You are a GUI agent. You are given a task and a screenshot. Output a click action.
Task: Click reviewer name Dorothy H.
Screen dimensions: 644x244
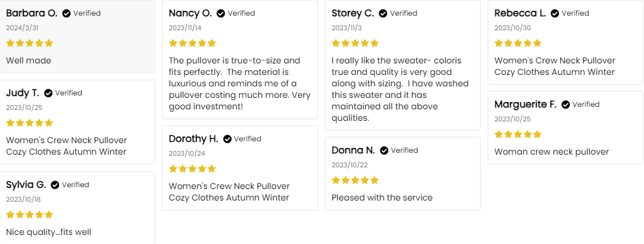194,139
